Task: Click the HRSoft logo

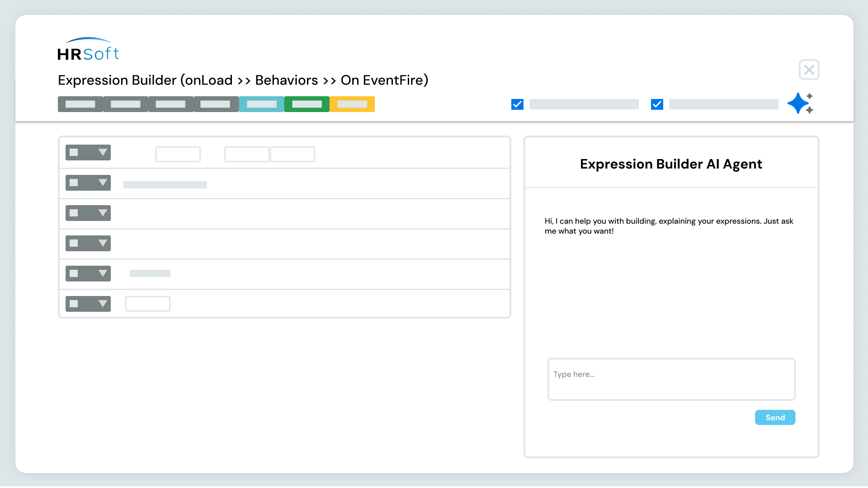Action: (x=88, y=50)
